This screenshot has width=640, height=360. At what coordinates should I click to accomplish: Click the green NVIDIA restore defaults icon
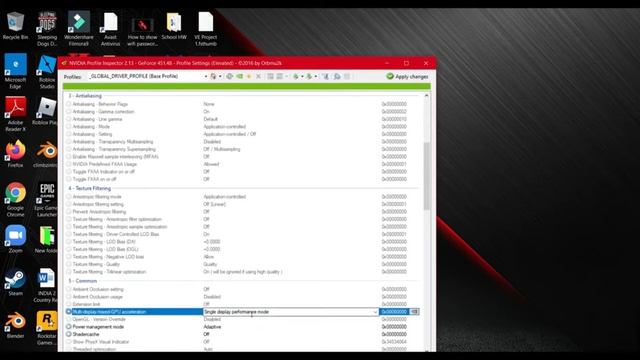click(240, 76)
